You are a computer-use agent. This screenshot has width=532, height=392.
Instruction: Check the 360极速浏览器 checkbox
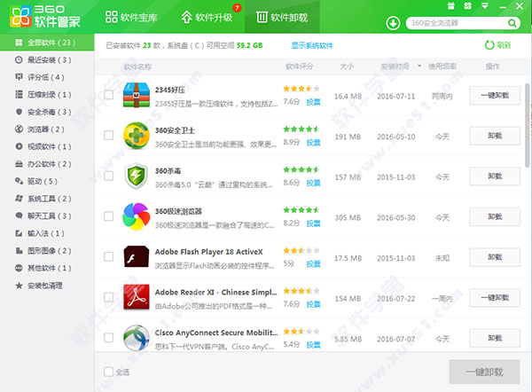point(108,216)
